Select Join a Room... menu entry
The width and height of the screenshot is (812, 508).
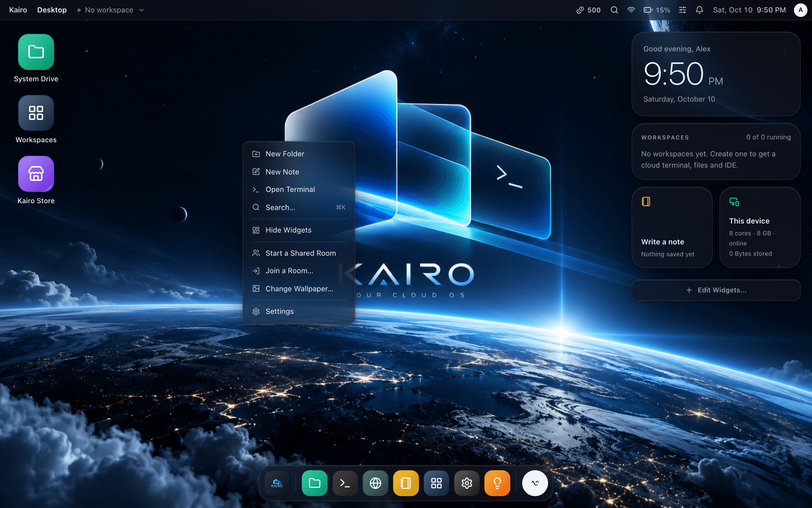coord(299,271)
